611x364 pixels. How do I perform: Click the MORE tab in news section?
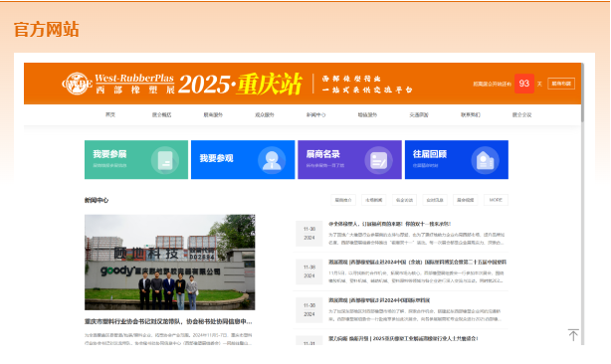496,200
